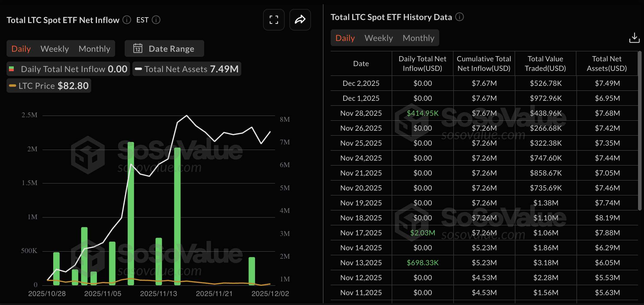This screenshot has height=305, width=644.
Task: Select the Dec 2,2025 table row
Action: coord(361,83)
